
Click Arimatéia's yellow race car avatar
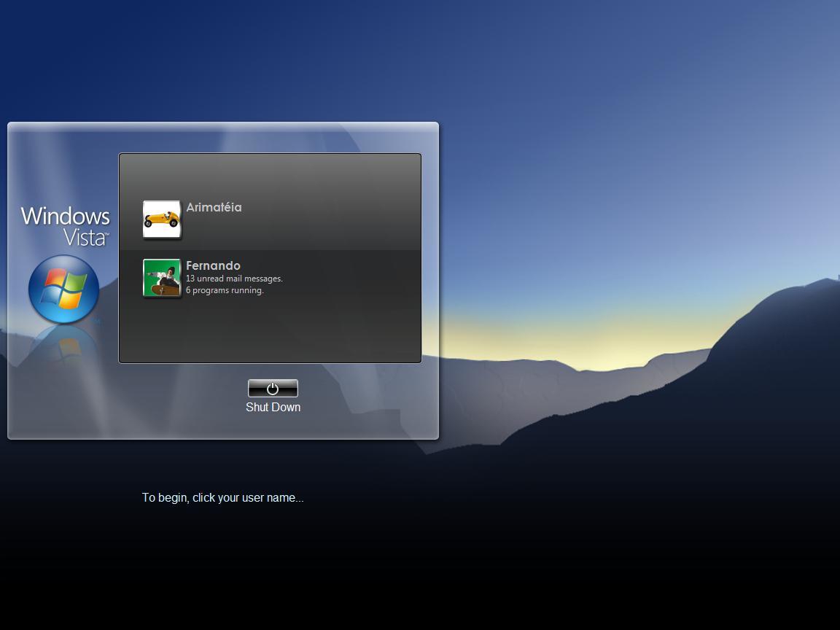pyautogui.click(x=162, y=219)
